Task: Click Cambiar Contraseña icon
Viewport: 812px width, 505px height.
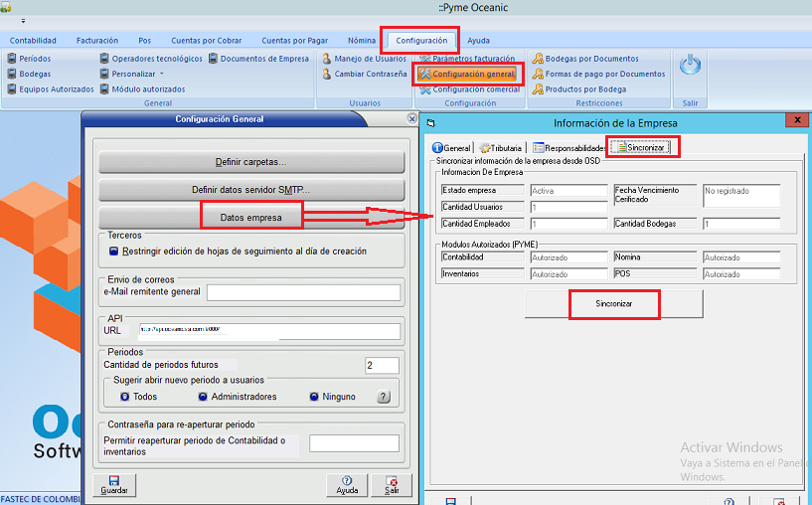Action: pos(327,74)
